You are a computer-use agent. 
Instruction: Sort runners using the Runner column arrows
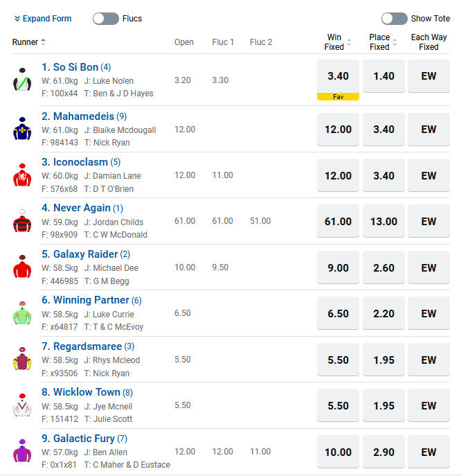coord(43,42)
